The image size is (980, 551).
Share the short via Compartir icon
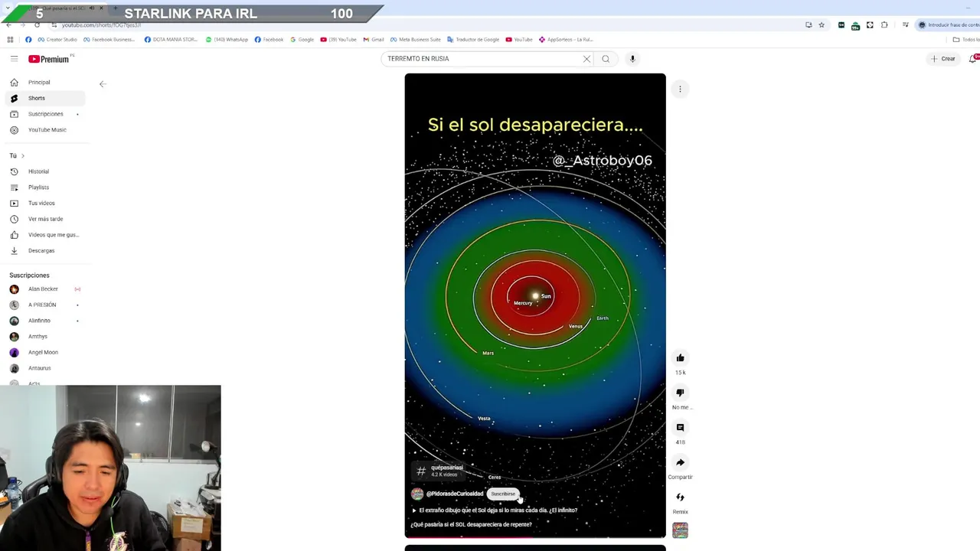[x=680, y=462]
